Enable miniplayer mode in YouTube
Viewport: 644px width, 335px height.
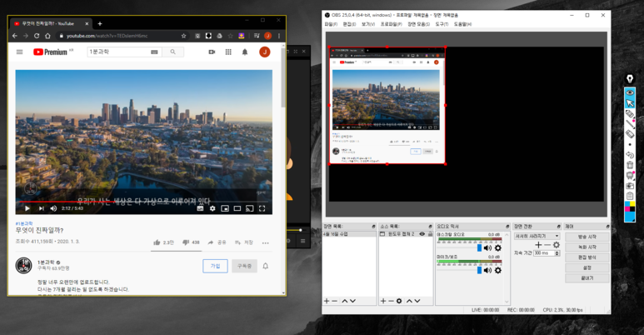[225, 208]
